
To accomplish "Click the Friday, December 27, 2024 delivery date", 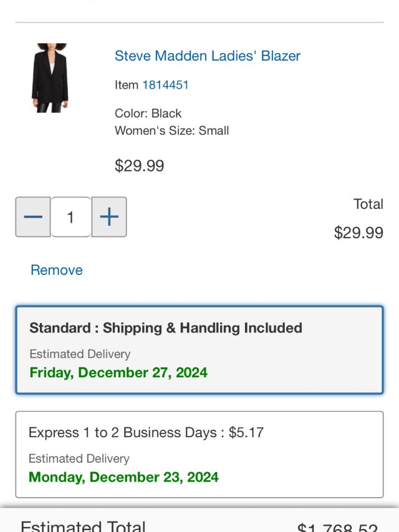I will tap(118, 373).
